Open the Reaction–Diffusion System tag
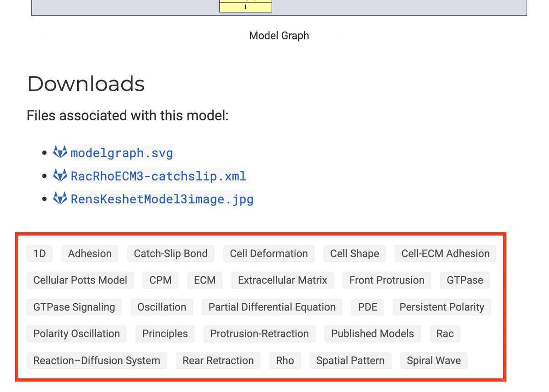This screenshot has width=549, height=392. coord(97,360)
